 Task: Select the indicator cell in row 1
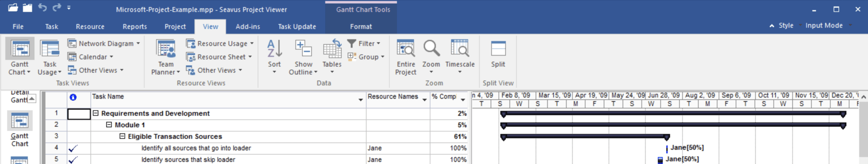click(x=79, y=114)
